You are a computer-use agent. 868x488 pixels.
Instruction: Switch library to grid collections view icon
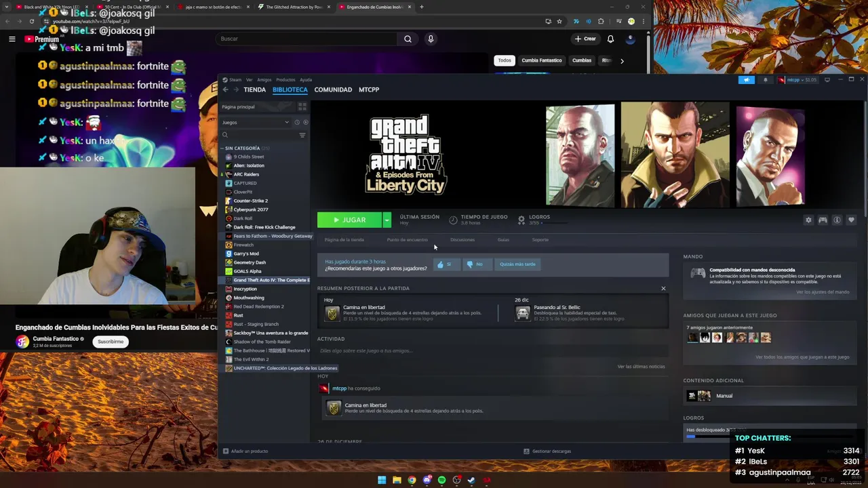pos(302,106)
